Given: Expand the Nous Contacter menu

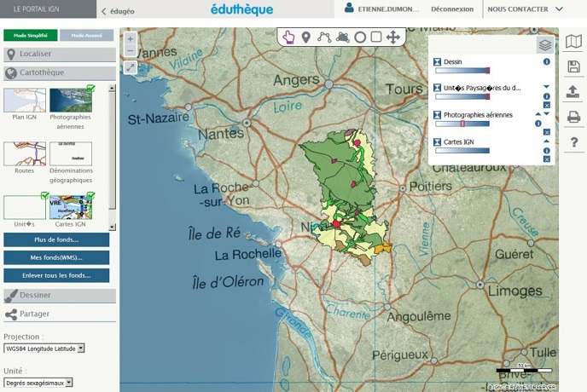Looking at the screenshot, I should 525,9.
